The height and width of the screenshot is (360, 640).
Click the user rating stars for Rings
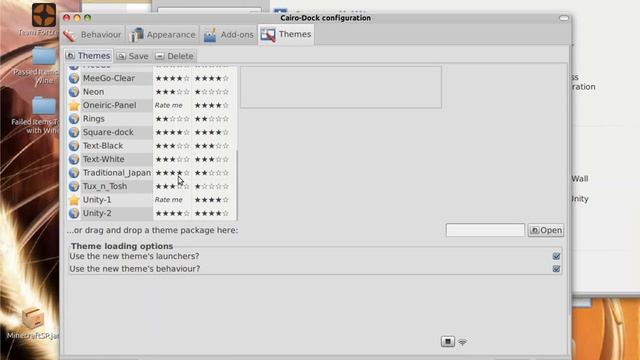coord(172,119)
